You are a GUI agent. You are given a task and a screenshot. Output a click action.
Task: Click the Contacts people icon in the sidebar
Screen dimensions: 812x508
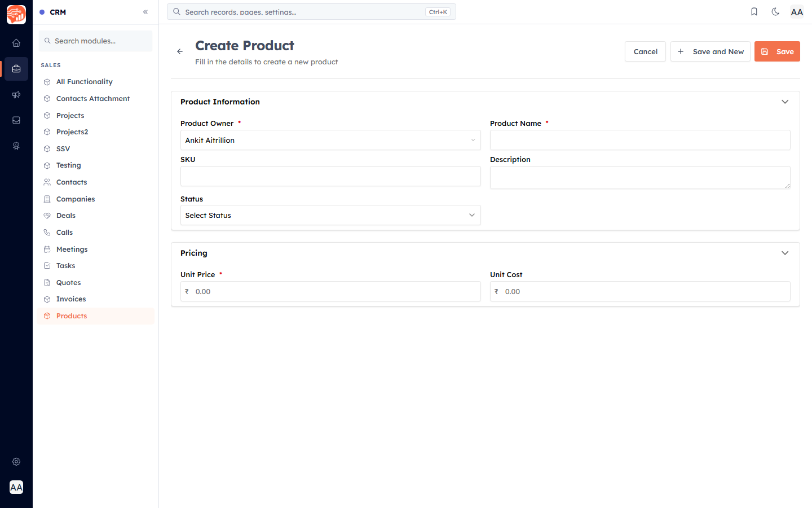(x=47, y=182)
